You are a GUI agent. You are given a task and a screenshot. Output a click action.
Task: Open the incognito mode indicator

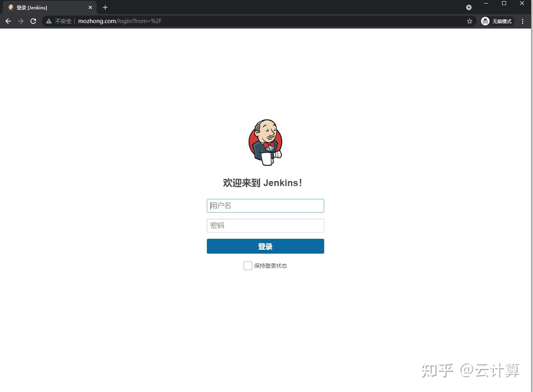point(497,21)
